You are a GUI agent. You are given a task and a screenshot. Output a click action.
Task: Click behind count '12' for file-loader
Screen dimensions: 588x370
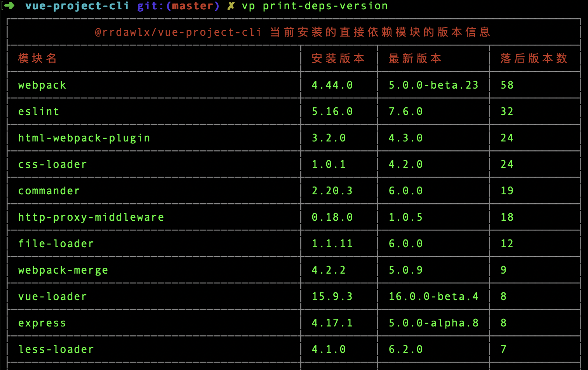(507, 244)
